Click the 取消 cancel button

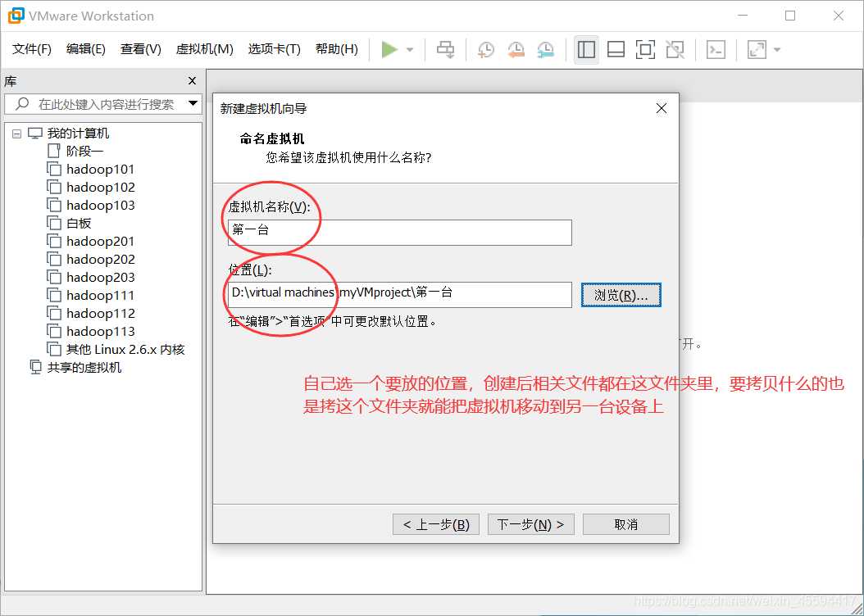[626, 524]
